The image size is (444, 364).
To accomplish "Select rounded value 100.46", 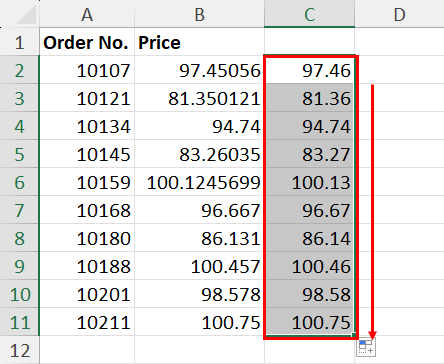I will click(310, 266).
